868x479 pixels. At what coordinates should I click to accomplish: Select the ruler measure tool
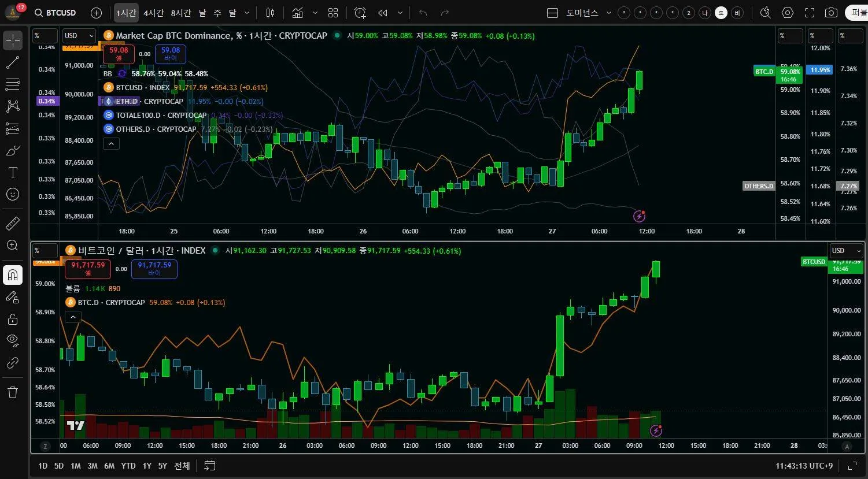(13, 223)
